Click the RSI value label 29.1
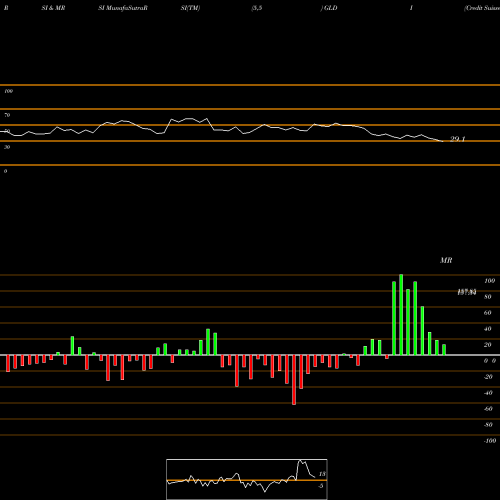The height and width of the screenshot is (500, 500). (457, 139)
